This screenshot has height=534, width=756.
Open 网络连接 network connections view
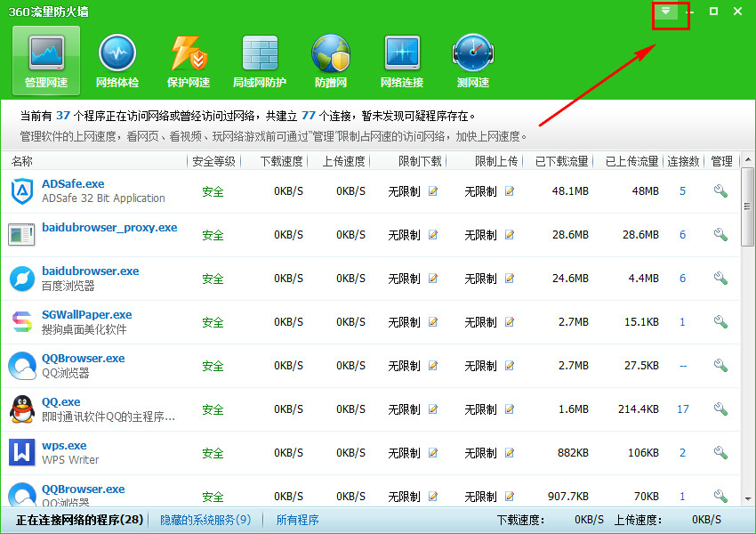click(402, 61)
